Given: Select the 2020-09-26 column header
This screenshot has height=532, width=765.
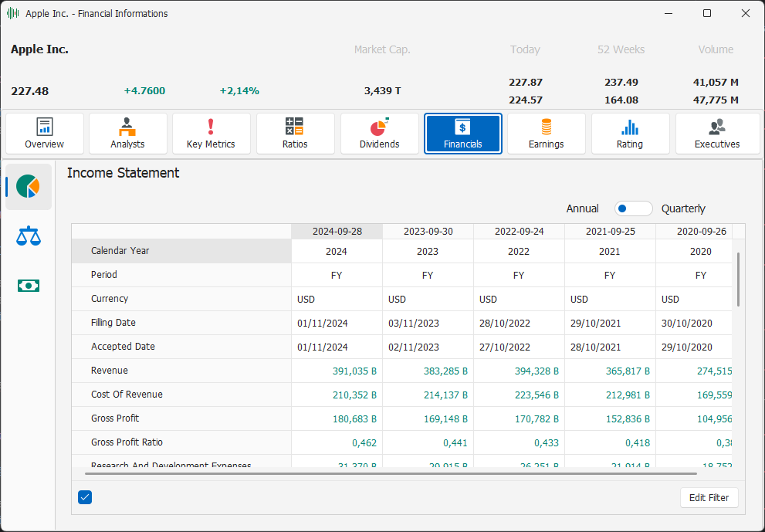Looking at the screenshot, I should pos(701,232).
